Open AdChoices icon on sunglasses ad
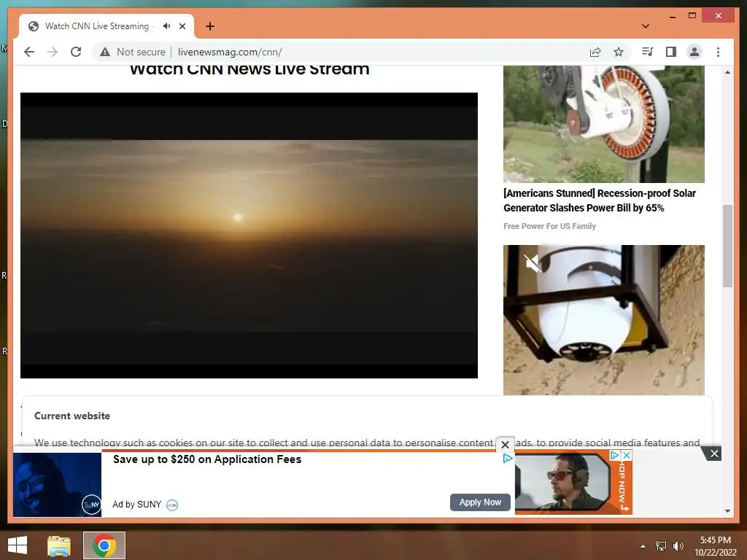The image size is (747, 560). (615, 455)
